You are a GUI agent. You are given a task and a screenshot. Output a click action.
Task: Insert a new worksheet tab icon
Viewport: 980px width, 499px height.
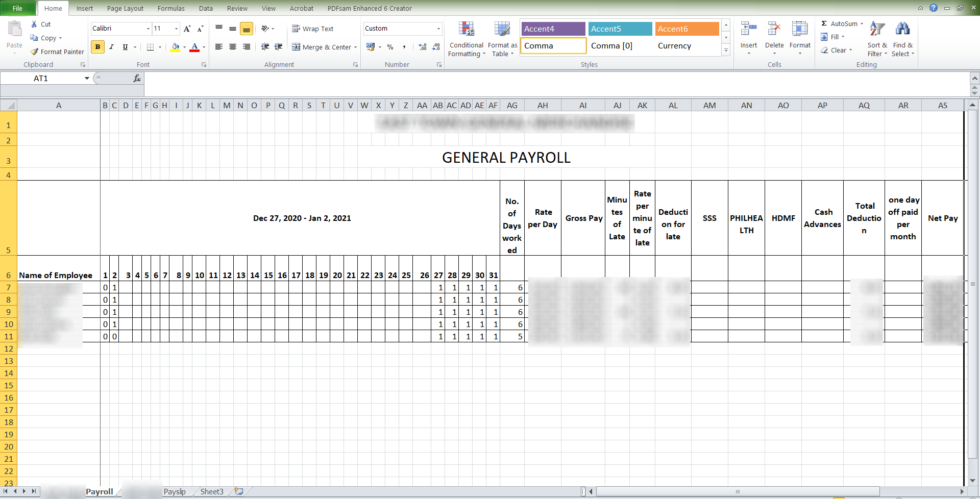[239, 491]
